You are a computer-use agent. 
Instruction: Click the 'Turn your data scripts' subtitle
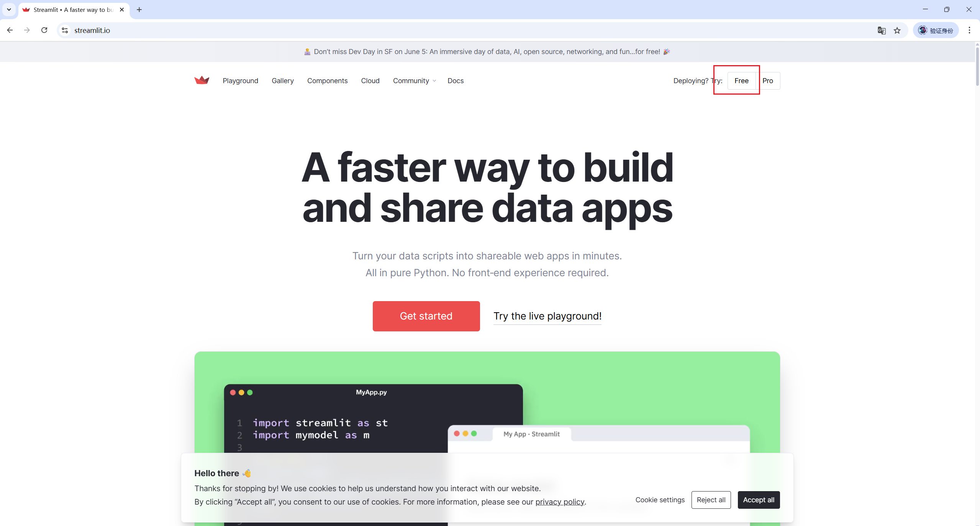point(487,256)
